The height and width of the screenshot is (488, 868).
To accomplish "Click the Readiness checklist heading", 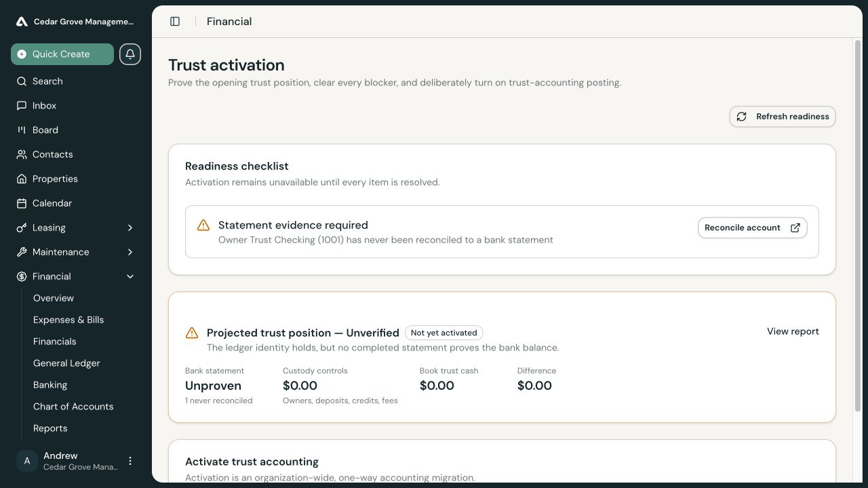I will pos(237,166).
